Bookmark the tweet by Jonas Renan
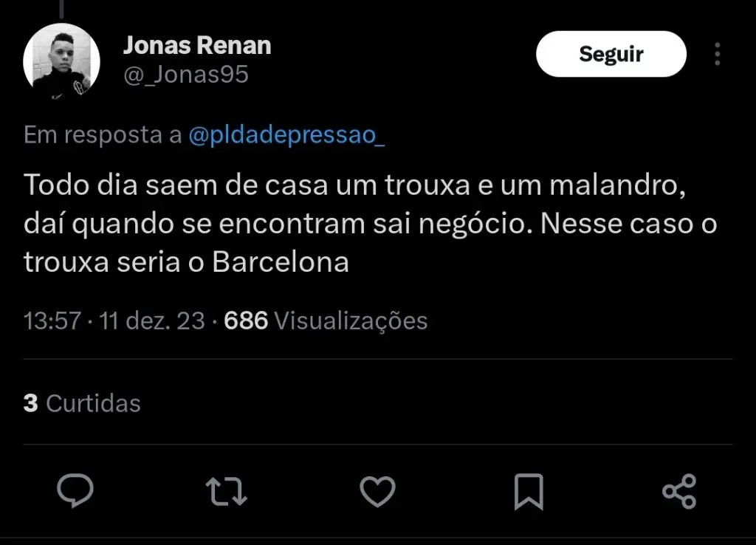 click(529, 492)
